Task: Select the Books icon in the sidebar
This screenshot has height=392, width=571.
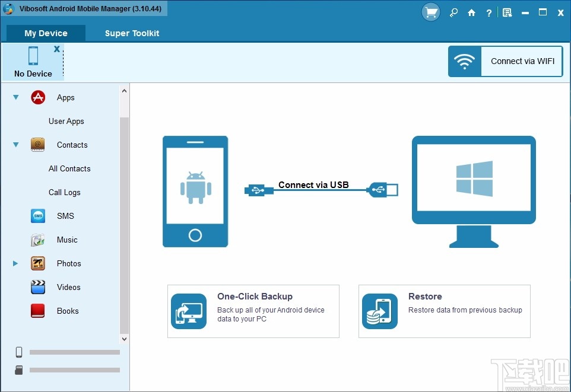Action: tap(37, 311)
